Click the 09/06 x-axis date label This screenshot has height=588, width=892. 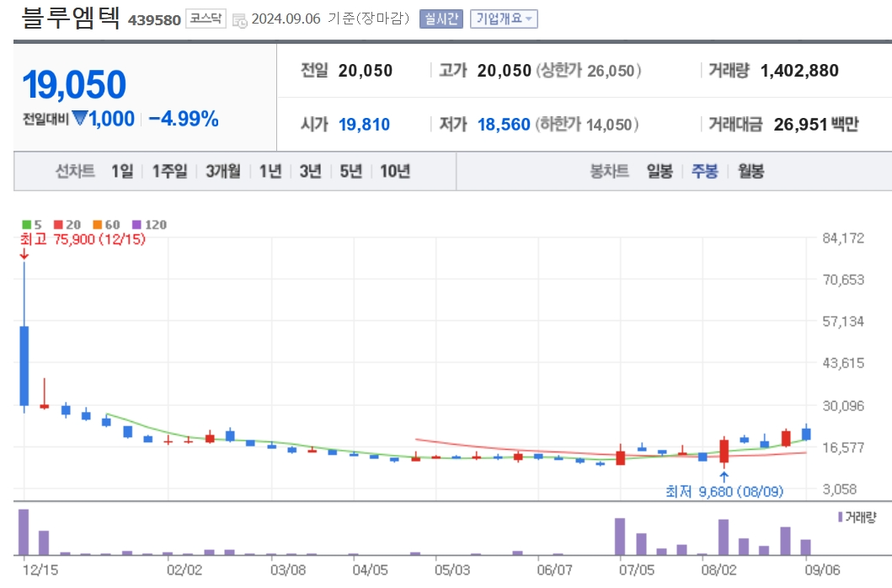822,569
